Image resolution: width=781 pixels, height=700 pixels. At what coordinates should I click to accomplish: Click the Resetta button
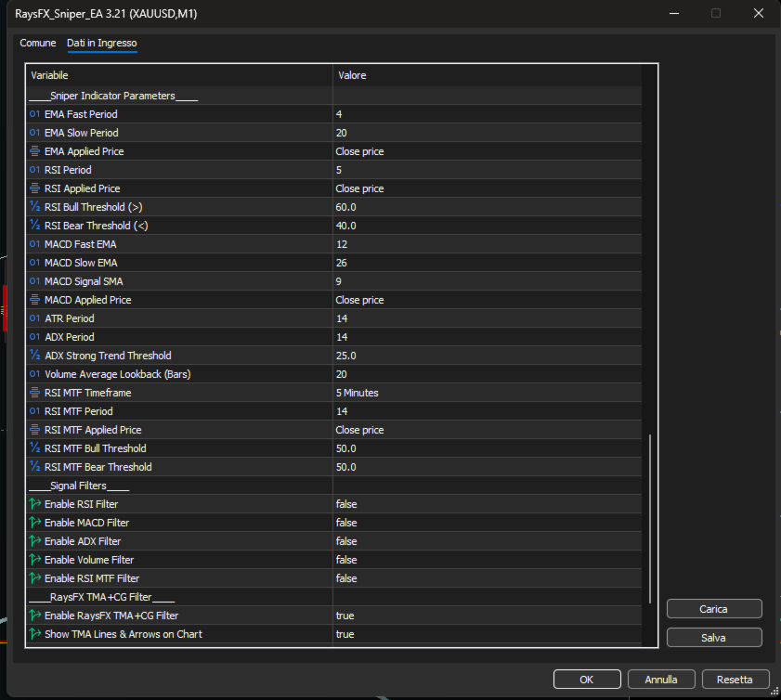(735, 679)
